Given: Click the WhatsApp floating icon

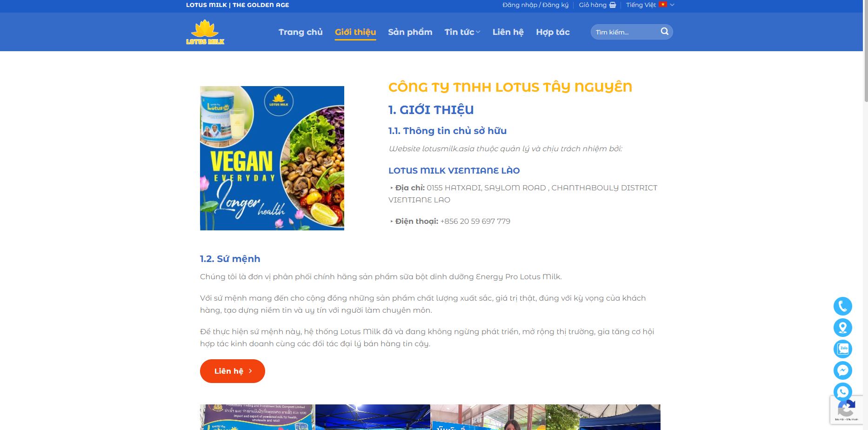Looking at the screenshot, I should [842, 392].
